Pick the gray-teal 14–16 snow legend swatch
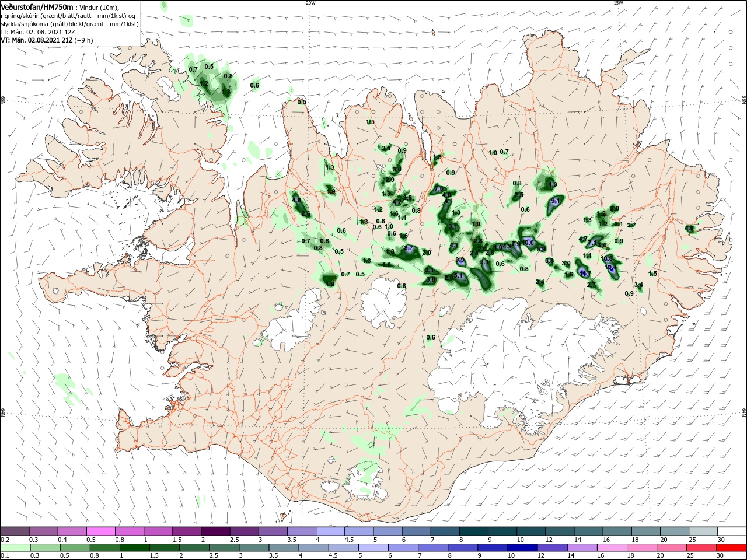The image size is (747, 560). (588, 531)
